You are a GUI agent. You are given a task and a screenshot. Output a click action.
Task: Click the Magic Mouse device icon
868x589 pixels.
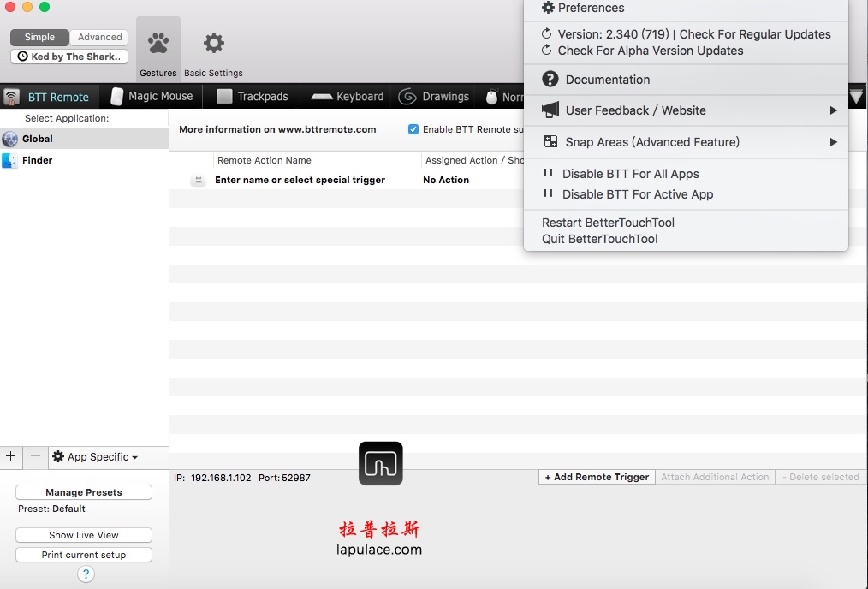point(116,97)
